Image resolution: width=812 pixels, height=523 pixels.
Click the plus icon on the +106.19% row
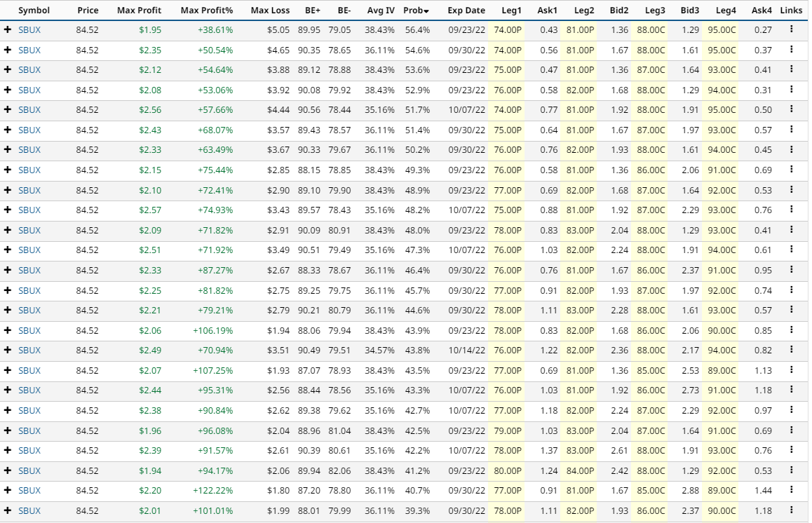(7, 330)
